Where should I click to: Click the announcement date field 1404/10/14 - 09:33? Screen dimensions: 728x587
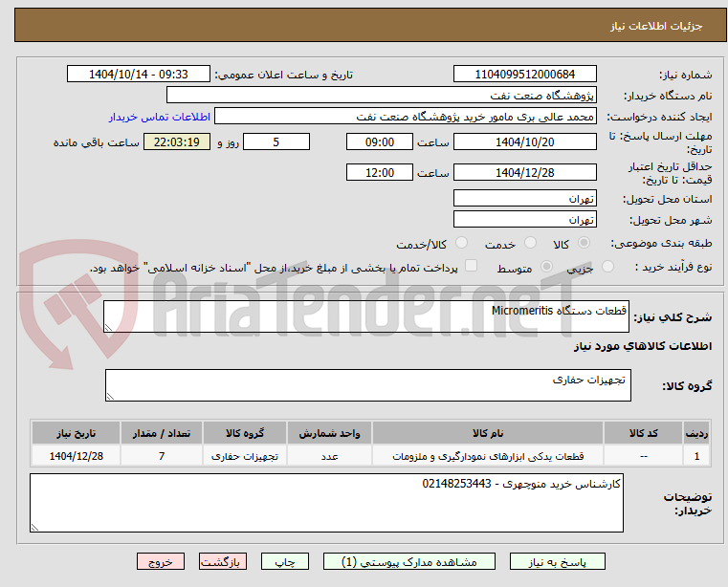139,75
